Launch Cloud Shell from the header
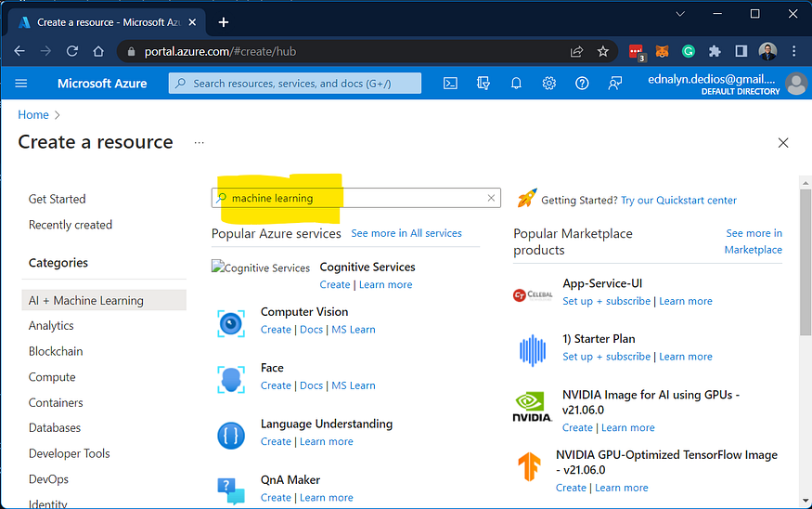812x509 pixels. (450, 83)
